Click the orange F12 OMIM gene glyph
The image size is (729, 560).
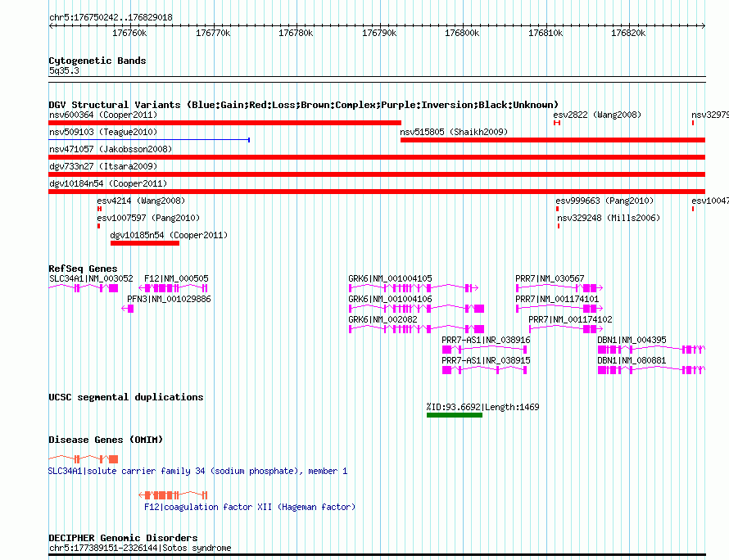point(173,495)
